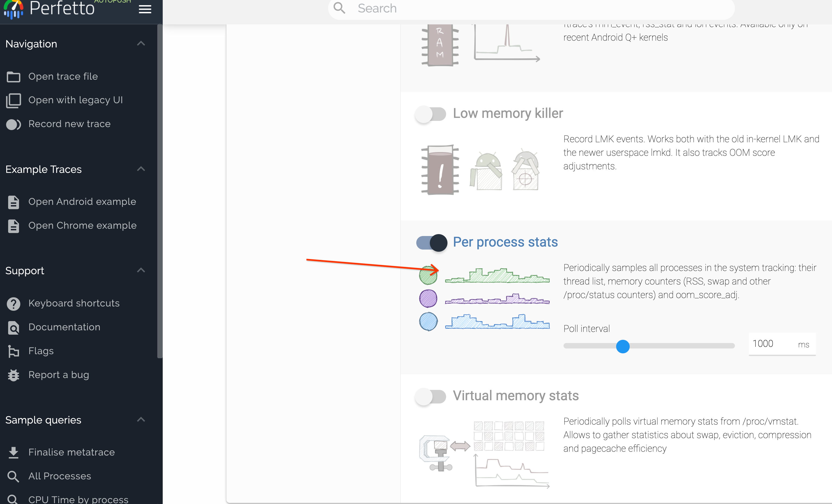
Task: Open the Documentation page
Action: click(64, 327)
